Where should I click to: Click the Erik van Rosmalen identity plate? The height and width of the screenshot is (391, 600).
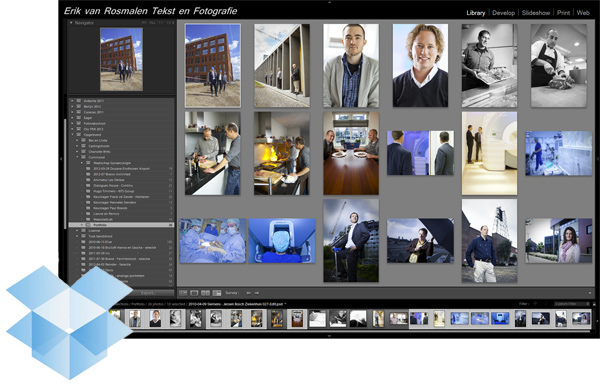150,11
